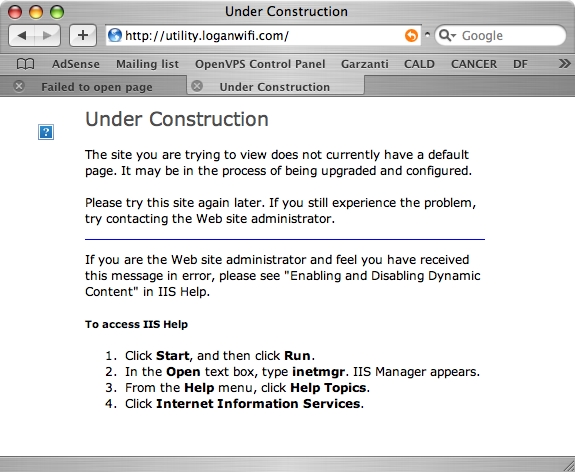The height and width of the screenshot is (472, 575).
Task: Click the snapback handle beside address bar
Action: [x=427, y=34]
